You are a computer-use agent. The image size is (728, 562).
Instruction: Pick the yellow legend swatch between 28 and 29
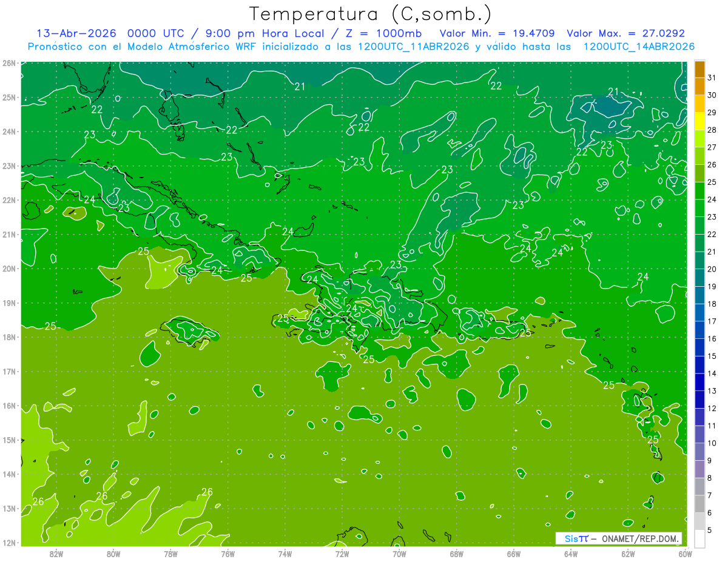699,121
